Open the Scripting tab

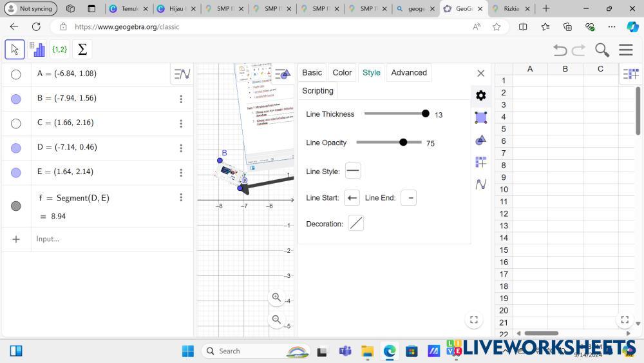[317, 91]
